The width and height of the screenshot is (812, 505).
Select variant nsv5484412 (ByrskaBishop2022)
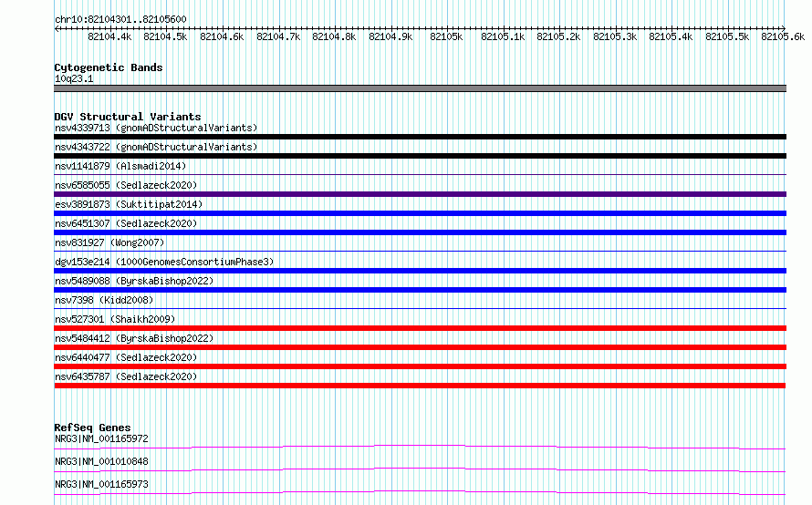134,338
